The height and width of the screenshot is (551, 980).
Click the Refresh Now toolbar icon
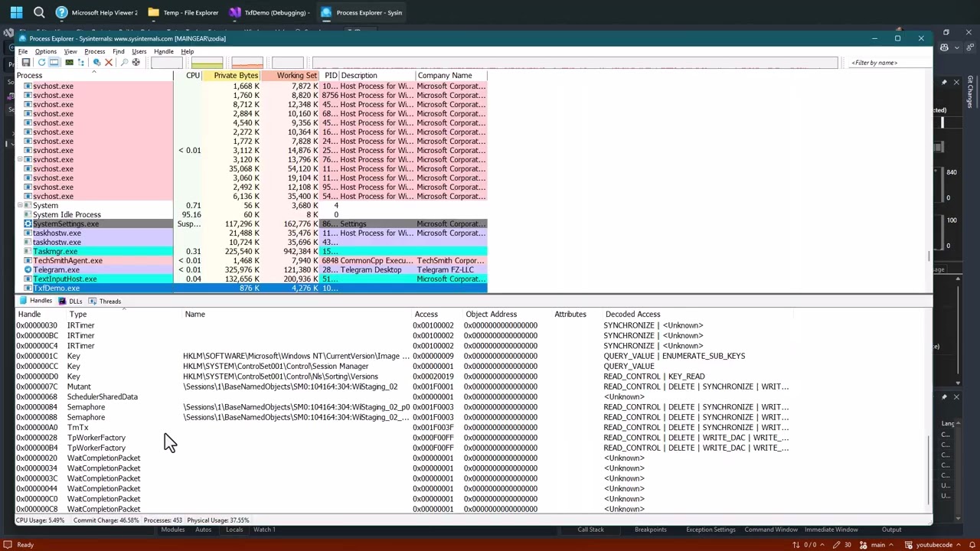pyautogui.click(x=41, y=63)
